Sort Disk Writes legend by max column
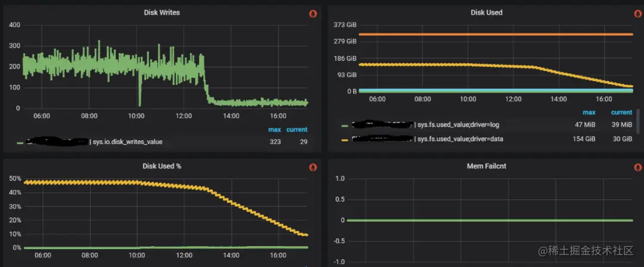Viewport: 644px width, 267px height. click(x=274, y=130)
